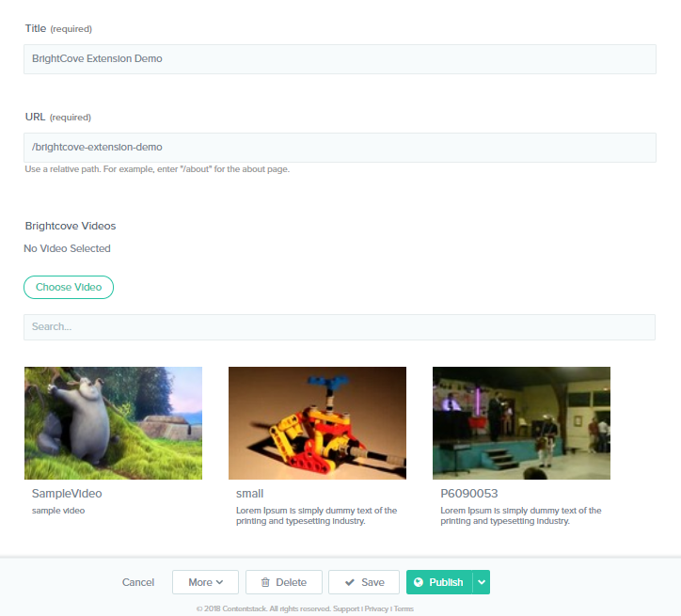Click the trash icon on Delete
The width and height of the screenshot is (681, 616).
pyautogui.click(x=265, y=582)
